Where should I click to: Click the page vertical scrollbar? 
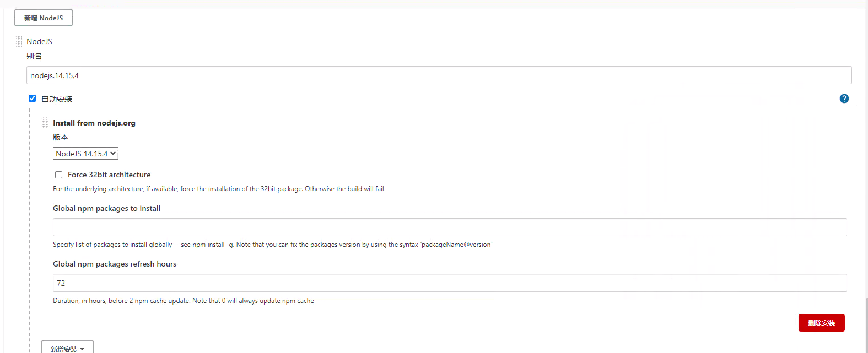(x=866, y=325)
